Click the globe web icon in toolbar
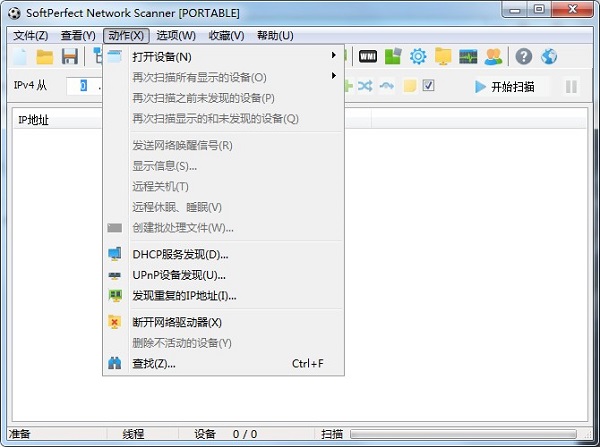Viewport: 600px width, 447px height. point(549,57)
